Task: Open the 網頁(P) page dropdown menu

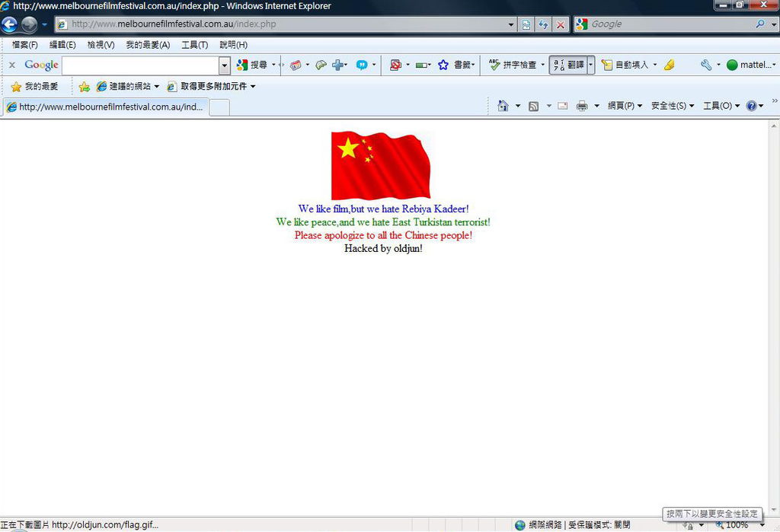Action: 625,106
